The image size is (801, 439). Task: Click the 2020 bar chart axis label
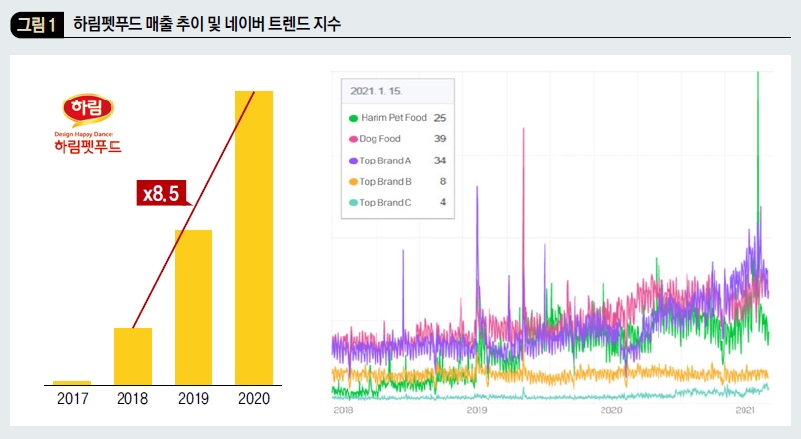tap(254, 399)
